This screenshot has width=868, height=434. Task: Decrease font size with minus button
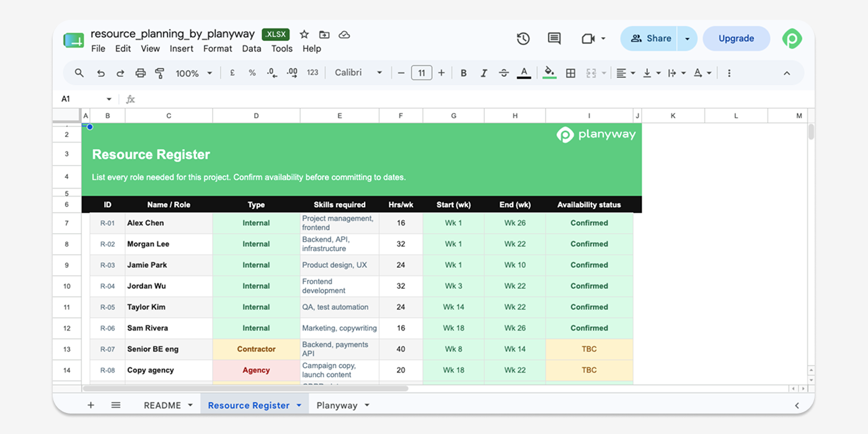tap(401, 73)
